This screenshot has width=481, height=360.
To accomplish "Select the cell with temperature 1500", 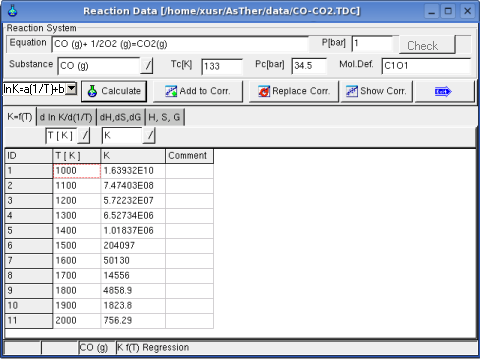I will pos(77,246).
